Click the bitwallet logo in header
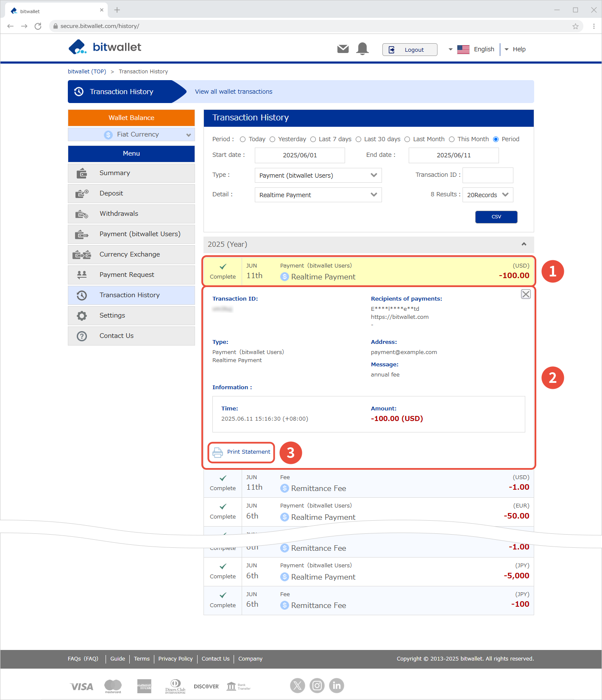This screenshot has width=602, height=700. pyautogui.click(x=105, y=47)
